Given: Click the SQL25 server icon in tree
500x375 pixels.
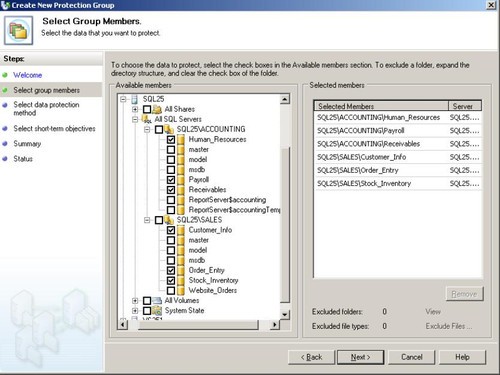Looking at the screenshot, I should pos(134,99).
